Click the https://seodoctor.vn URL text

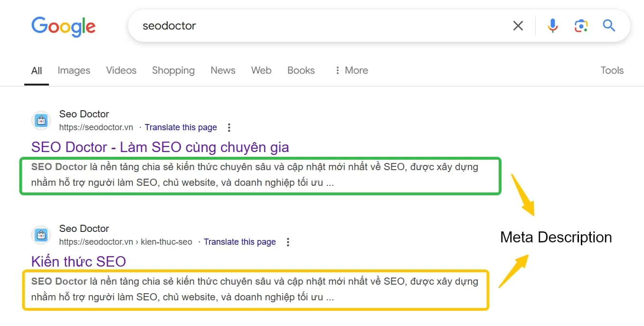tap(96, 127)
